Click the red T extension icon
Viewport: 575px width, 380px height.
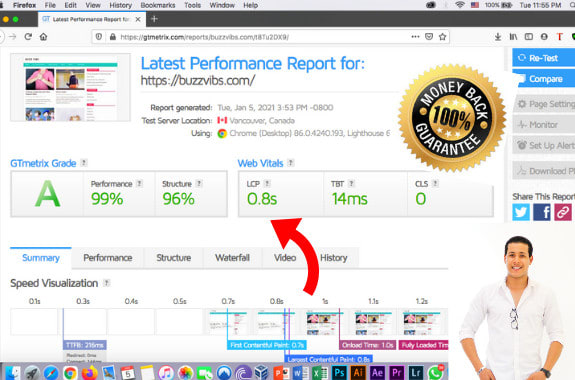pyautogui.click(x=560, y=37)
